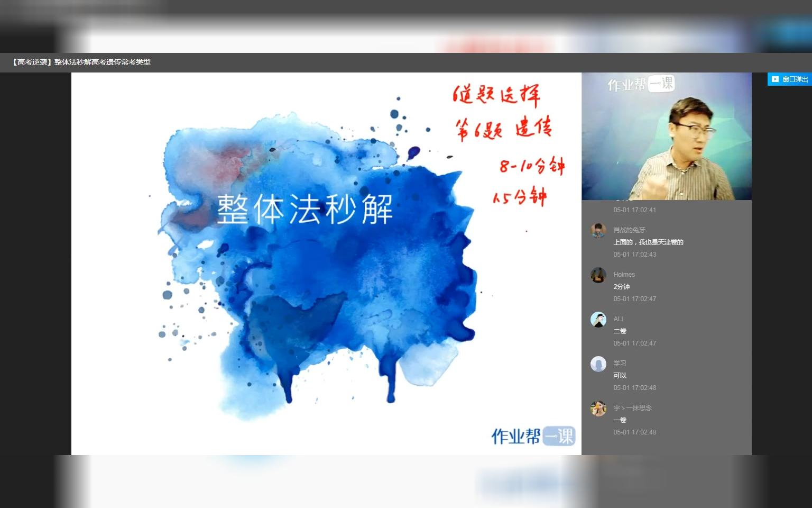
Task: Click the main lecture slide 整体法秒解
Action: pos(326,264)
